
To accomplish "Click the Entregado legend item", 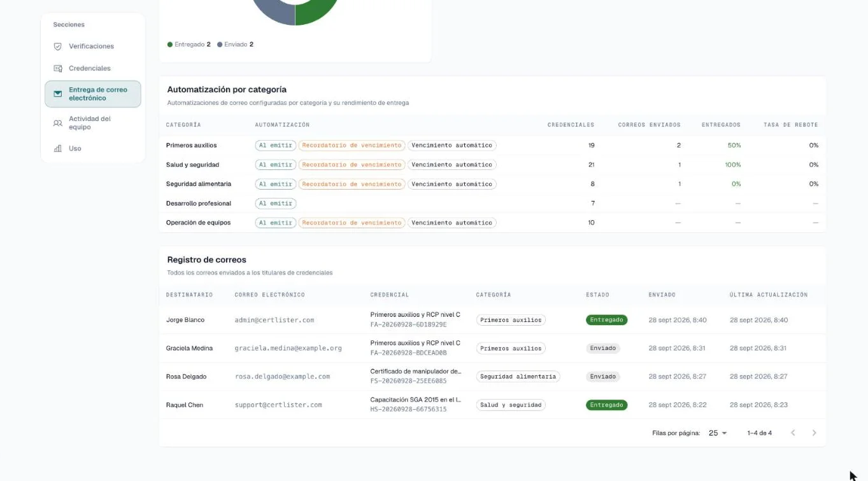I will (189, 45).
